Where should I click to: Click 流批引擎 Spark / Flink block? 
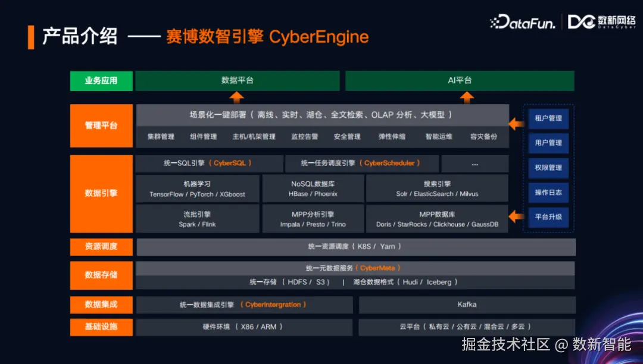point(197,219)
